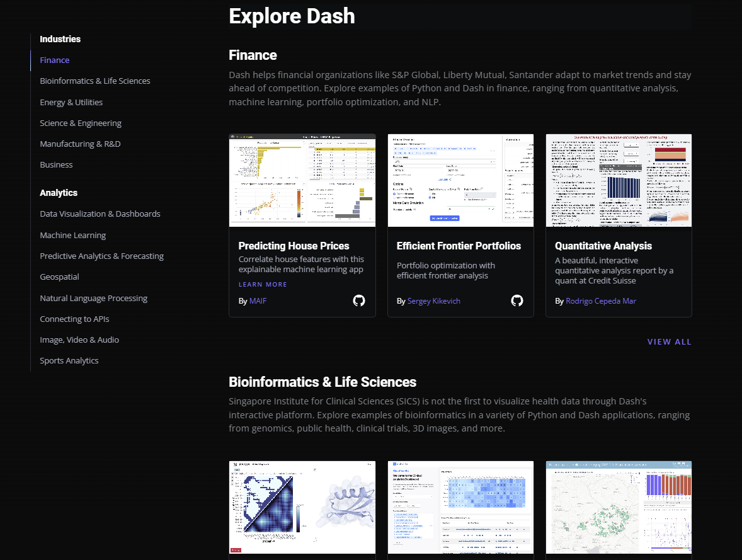Select Natural Language Processing category

[93, 297]
